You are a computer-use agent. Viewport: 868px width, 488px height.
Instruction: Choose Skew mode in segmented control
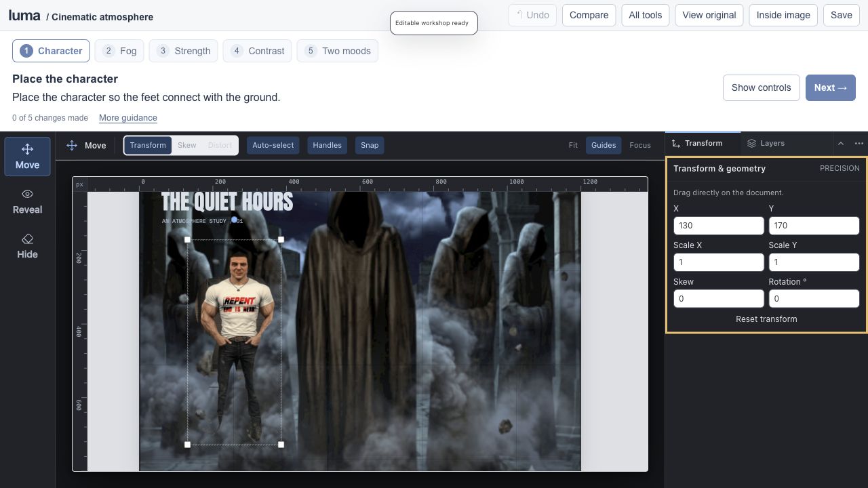[187, 145]
